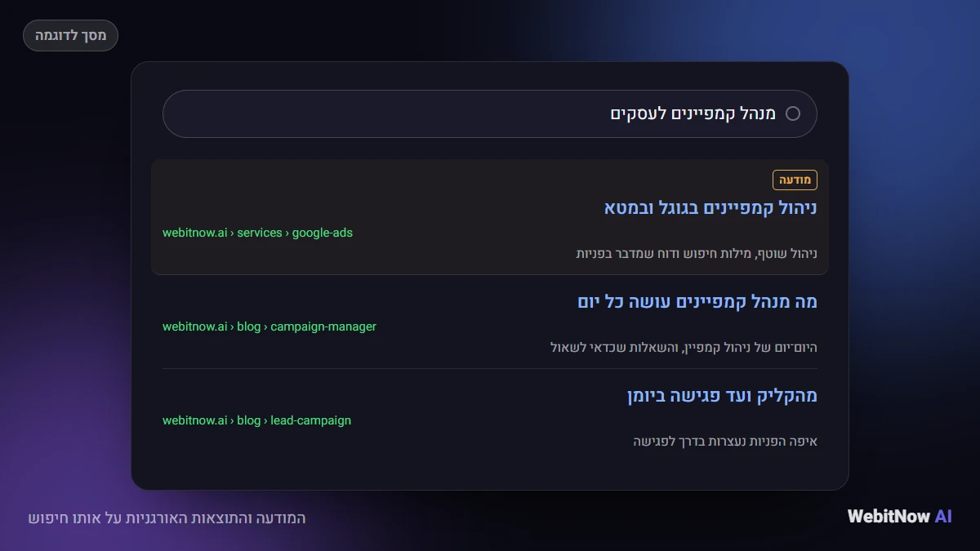The width and height of the screenshot is (980, 551).
Task: Click the search circle icon in search bar
Action: (x=793, y=113)
